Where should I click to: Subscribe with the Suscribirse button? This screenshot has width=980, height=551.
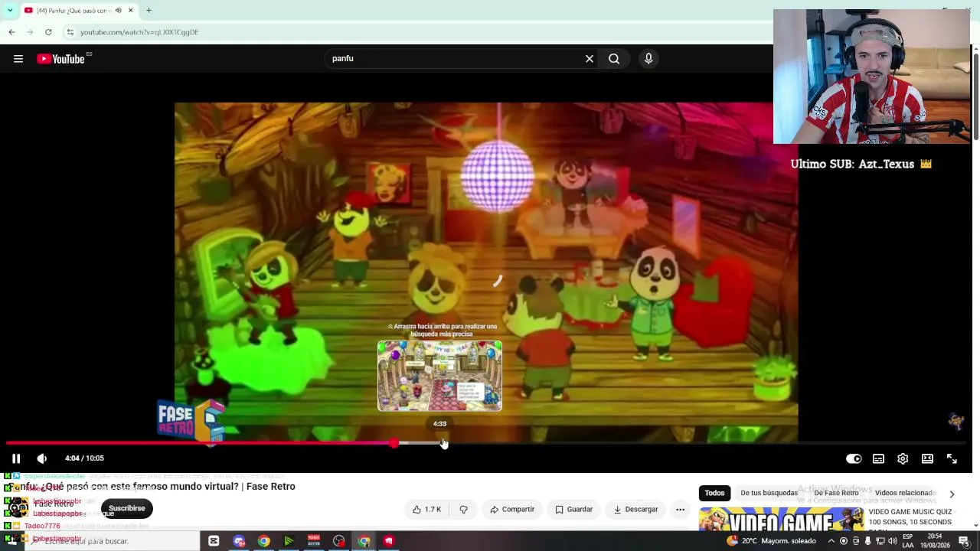(126, 508)
